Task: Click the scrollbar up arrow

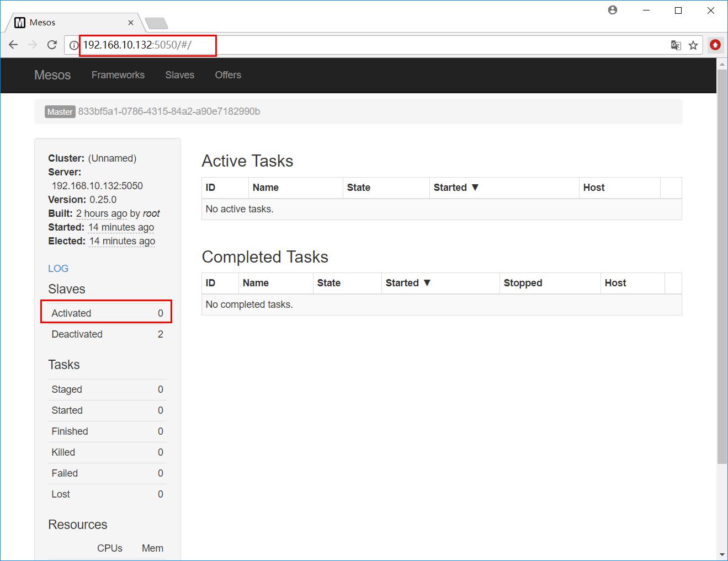Action: coord(722,65)
